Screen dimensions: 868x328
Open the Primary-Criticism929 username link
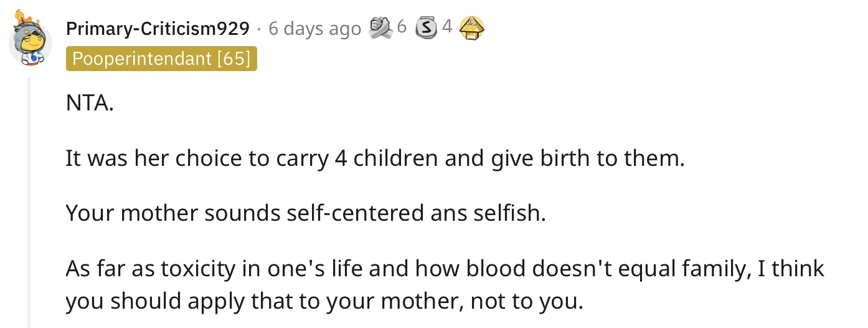[x=158, y=29]
